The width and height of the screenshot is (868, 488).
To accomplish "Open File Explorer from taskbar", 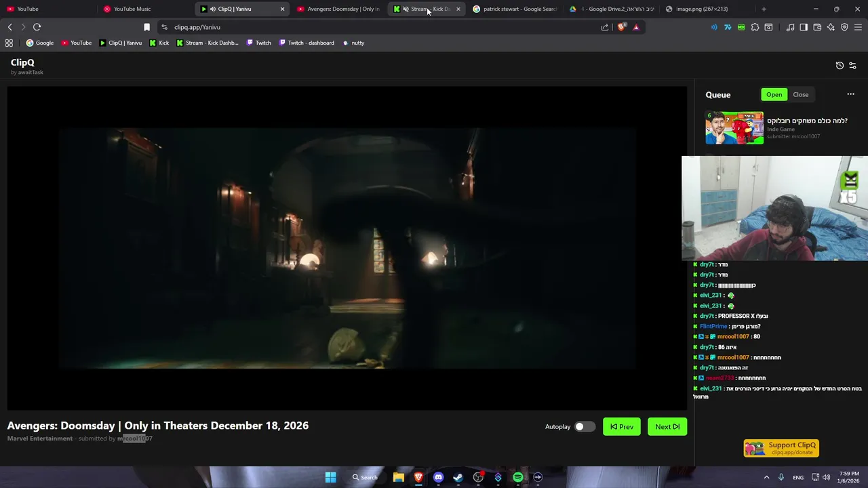I will (x=399, y=477).
